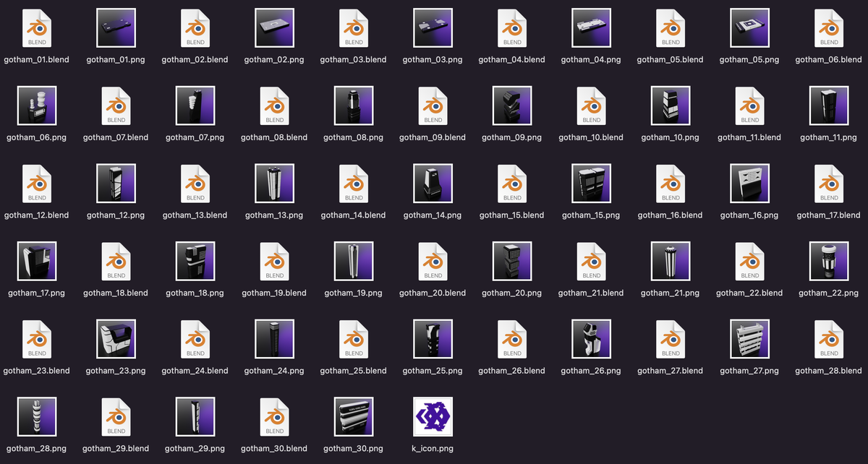The width and height of the screenshot is (868, 464).
Task: Click the gotham_29.blend file name label
Action: pos(116,448)
